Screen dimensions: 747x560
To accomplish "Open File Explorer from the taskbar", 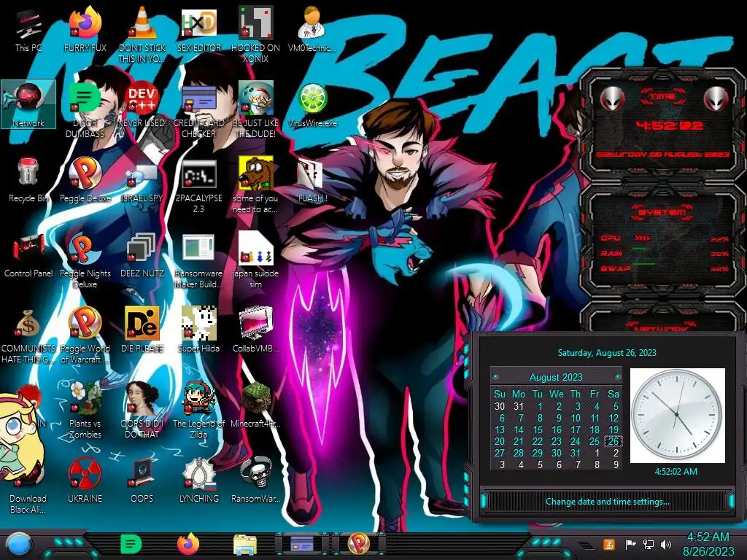I will point(245,545).
